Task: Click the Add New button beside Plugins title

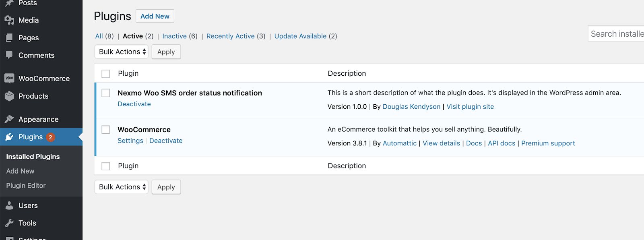Action: (155, 16)
